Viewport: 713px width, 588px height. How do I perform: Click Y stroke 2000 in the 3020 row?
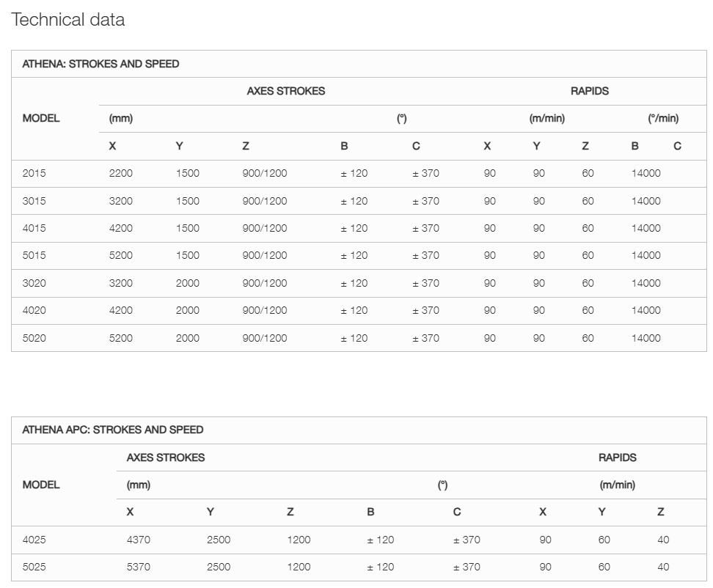pyautogui.click(x=188, y=283)
